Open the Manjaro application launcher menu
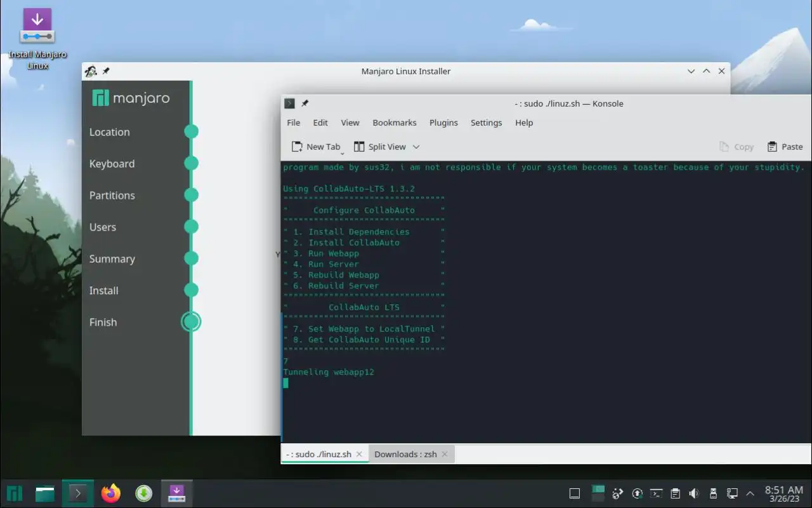The height and width of the screenshot is (508, 812). click(15, 493)
